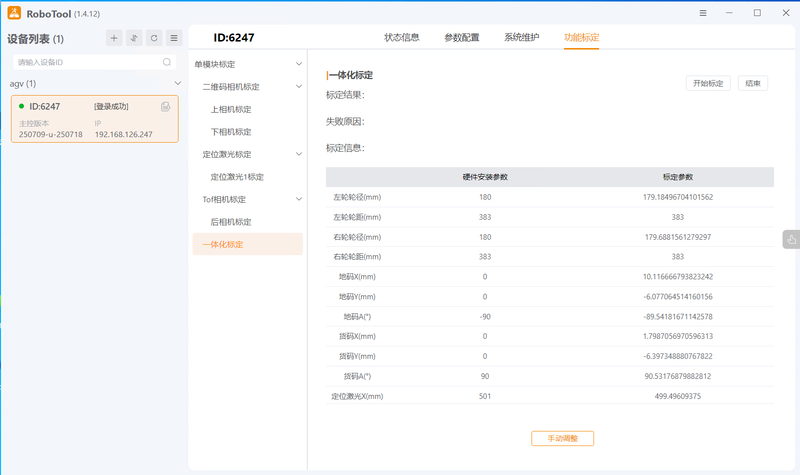Click the sort devices icon
The height and width of the screenshot is (475, 800).
click(x=134, y=38)
